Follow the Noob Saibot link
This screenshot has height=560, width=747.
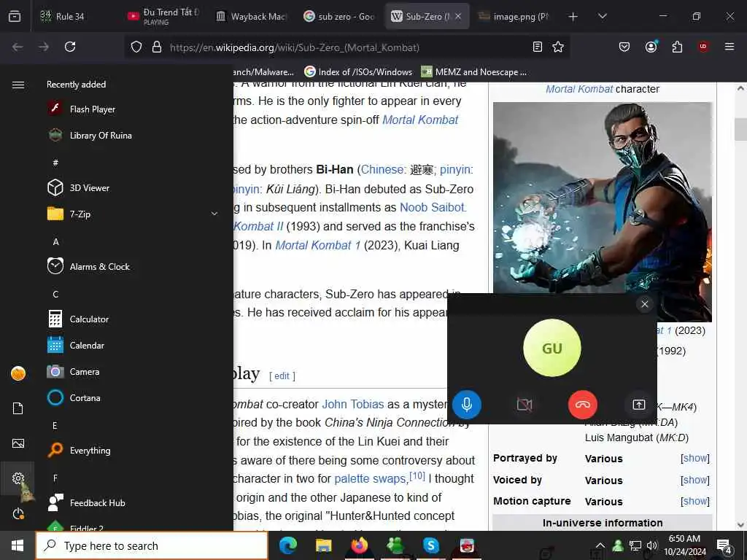pos(432,207)
